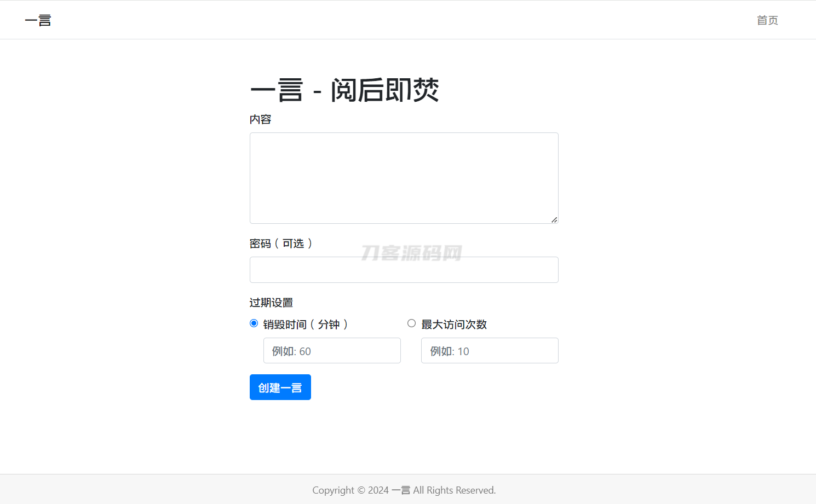Screen dimensions: 816x504
Task: Switch expiry mode back to destroy-by-time
Action: click(x=254, y=323)
